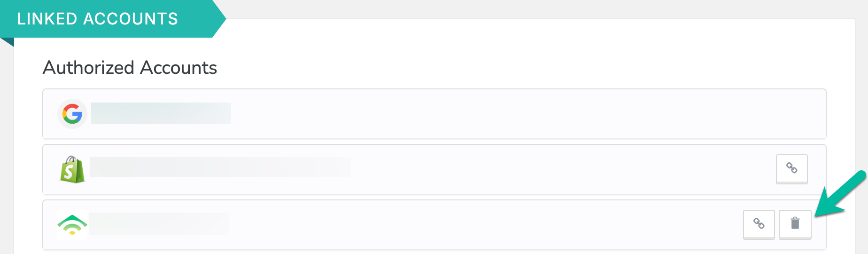Click the Google logo icon

coord(72,114)
